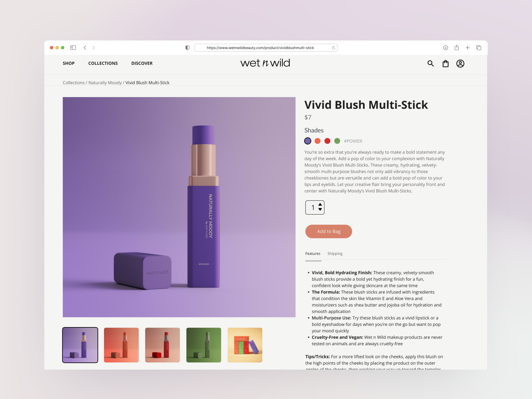Go back with the browser back arrow

85,48
